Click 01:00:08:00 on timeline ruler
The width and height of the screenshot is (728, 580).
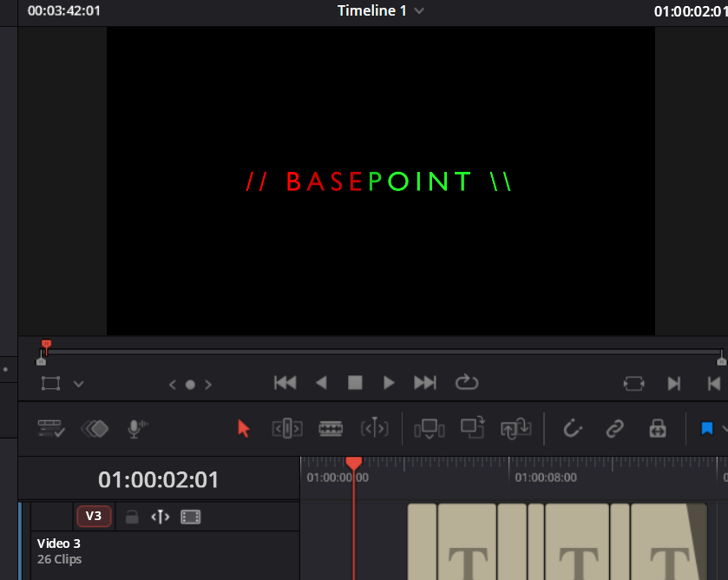[546, 478]
